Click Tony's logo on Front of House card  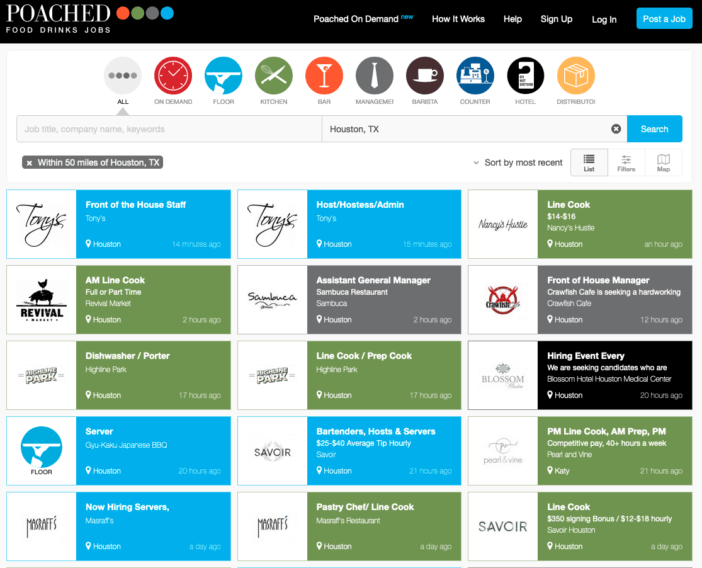click(x=41, y=224)
